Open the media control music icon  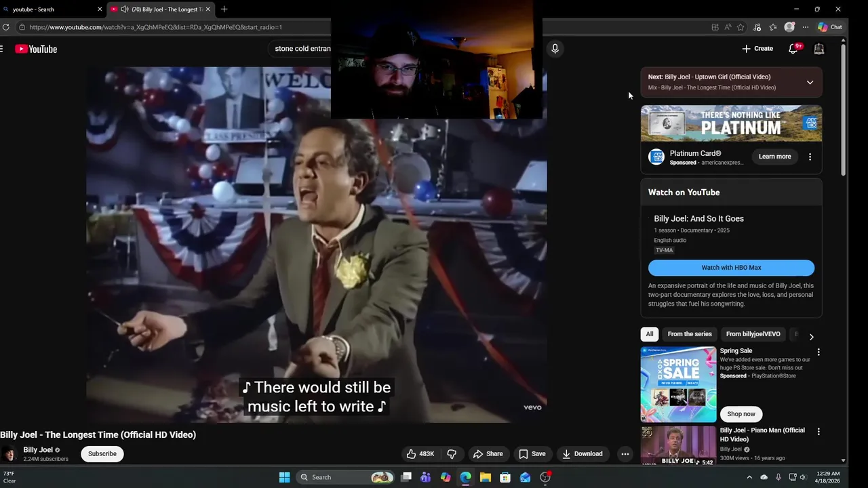point(757,27)
